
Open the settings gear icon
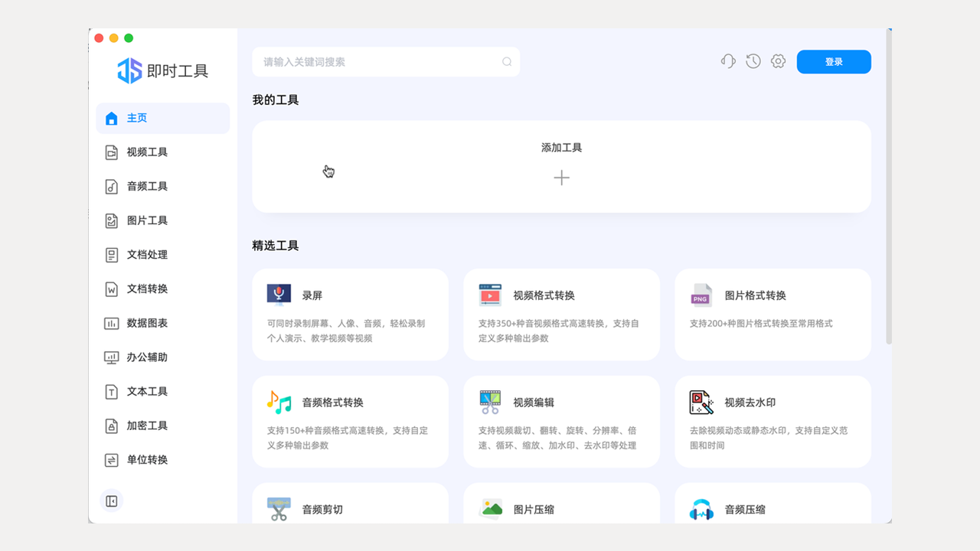pyautogui.click(x=778, y=61)
